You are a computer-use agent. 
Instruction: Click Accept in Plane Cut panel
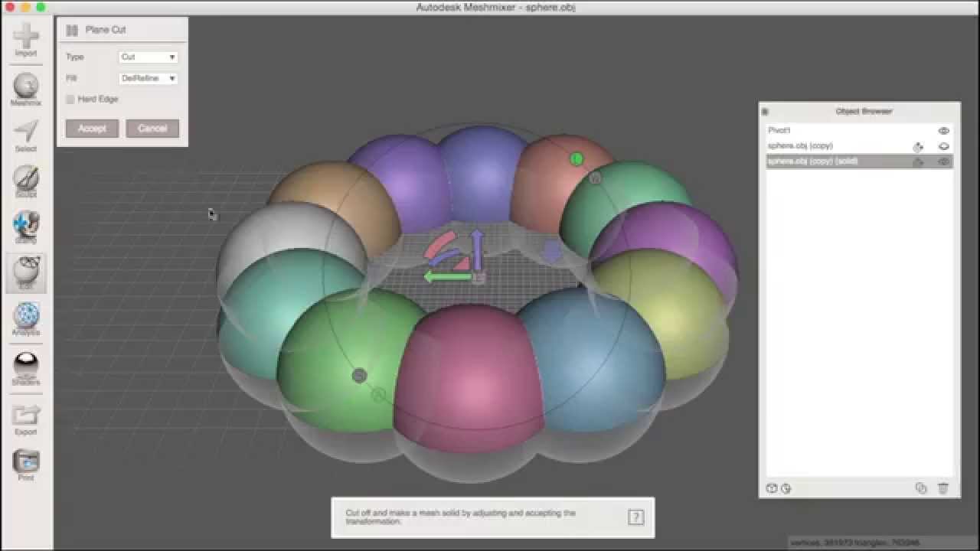92,129
